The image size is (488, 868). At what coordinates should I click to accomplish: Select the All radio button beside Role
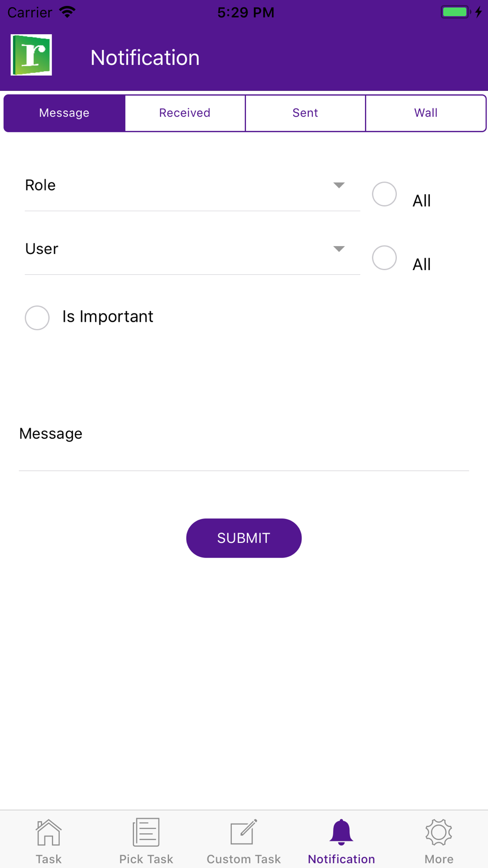coord(385,194)
